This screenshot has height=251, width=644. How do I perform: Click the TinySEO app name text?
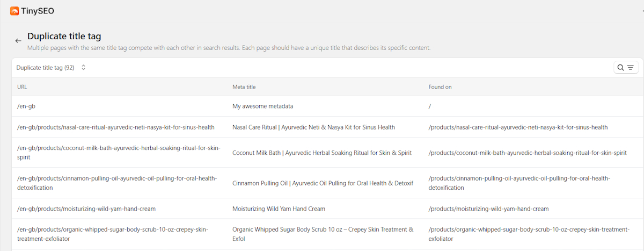38,11
